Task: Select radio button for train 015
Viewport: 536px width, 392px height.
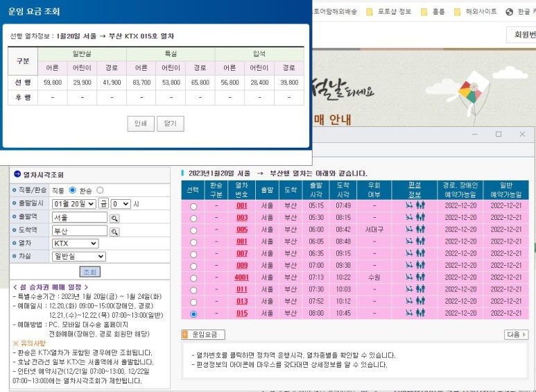Action: (x=193, y=314)
